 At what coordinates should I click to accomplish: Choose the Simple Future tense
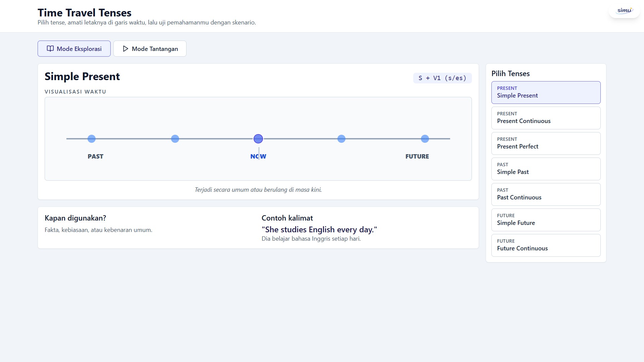coord(546,220)
